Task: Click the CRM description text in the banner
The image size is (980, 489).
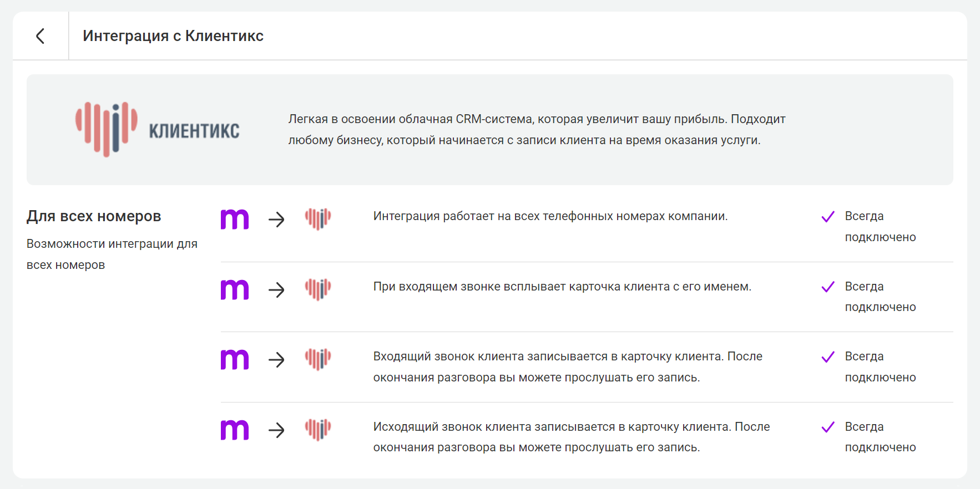Action: 537,130
